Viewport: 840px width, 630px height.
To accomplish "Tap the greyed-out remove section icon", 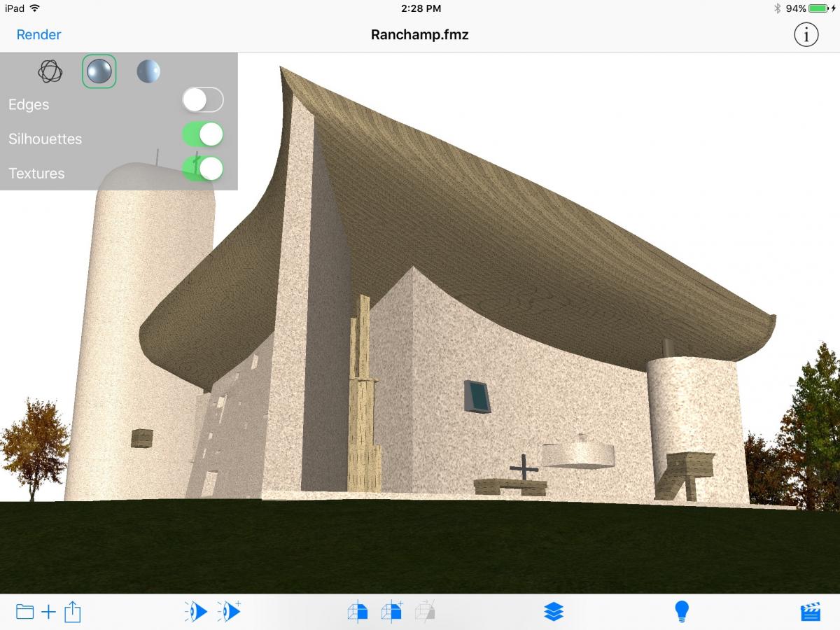I will [x=425, y=612].
